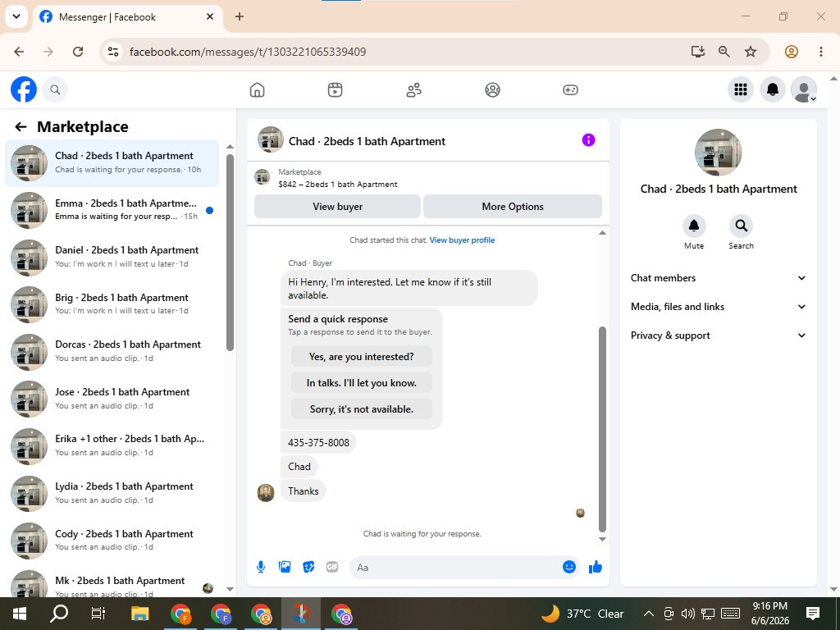Select the Chad conversation in list
Viewport: 840px width, 630px height.
click(112, 163)
